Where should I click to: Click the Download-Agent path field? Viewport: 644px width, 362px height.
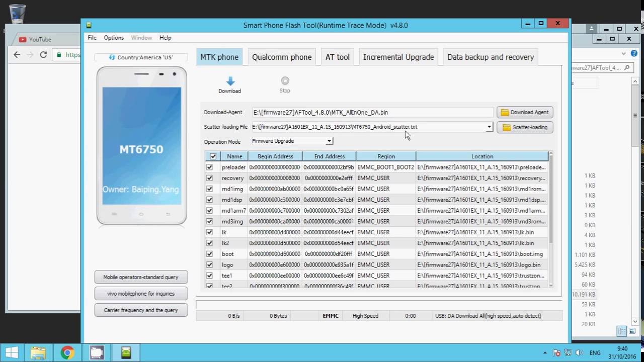click(x=372, y=112)
